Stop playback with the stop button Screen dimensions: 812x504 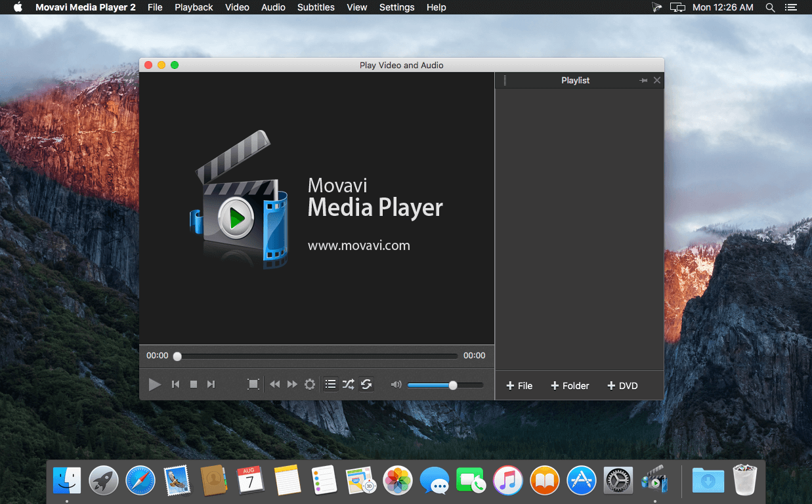point(194,385)
